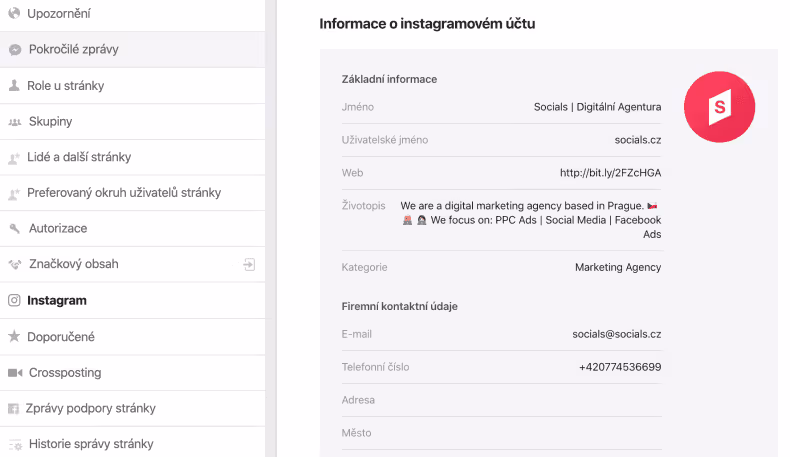Click the icon beside Preferovaný okruh uživatelů stránky
The width and height of the screenshot is (790, 457).
pos(14,193)
